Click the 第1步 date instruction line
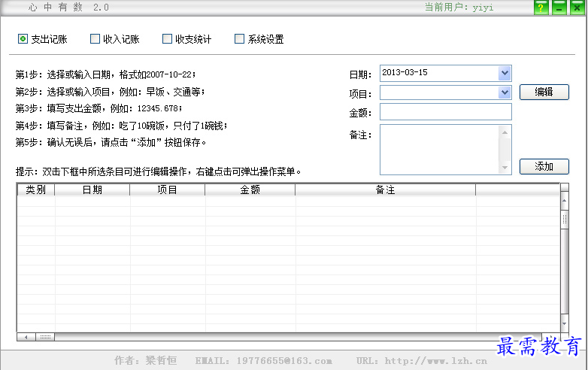This screenshot has height=370, width=588. coord(105,74)
